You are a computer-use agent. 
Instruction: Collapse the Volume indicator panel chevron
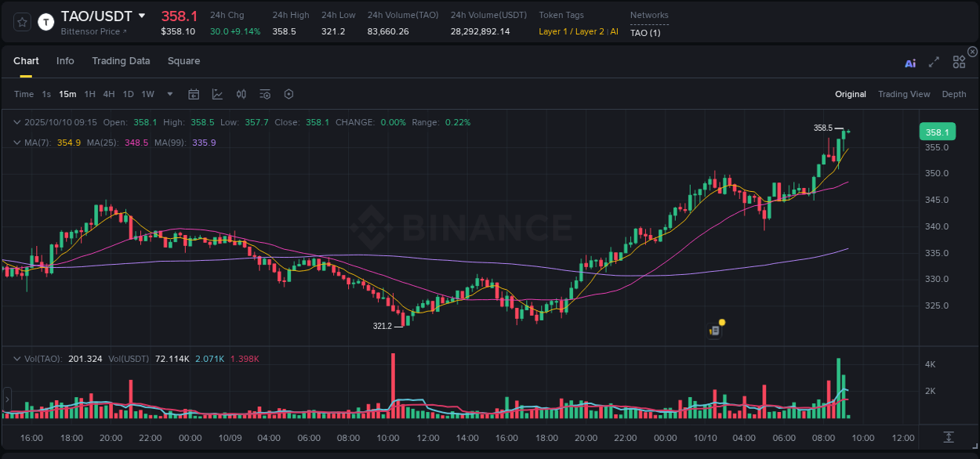coord(17,358)
